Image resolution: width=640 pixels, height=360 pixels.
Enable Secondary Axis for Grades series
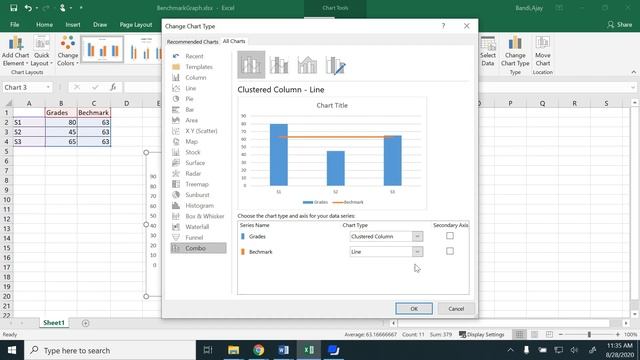[x=450, y=236]
